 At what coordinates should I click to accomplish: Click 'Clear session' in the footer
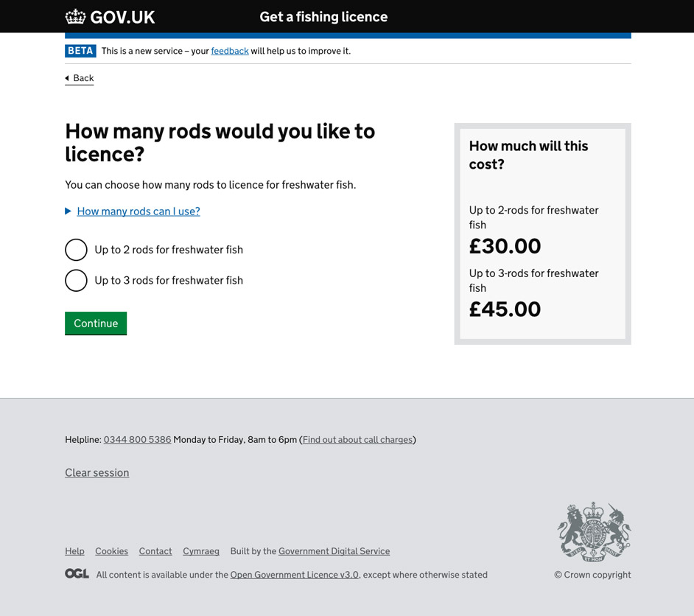(97, 472)
